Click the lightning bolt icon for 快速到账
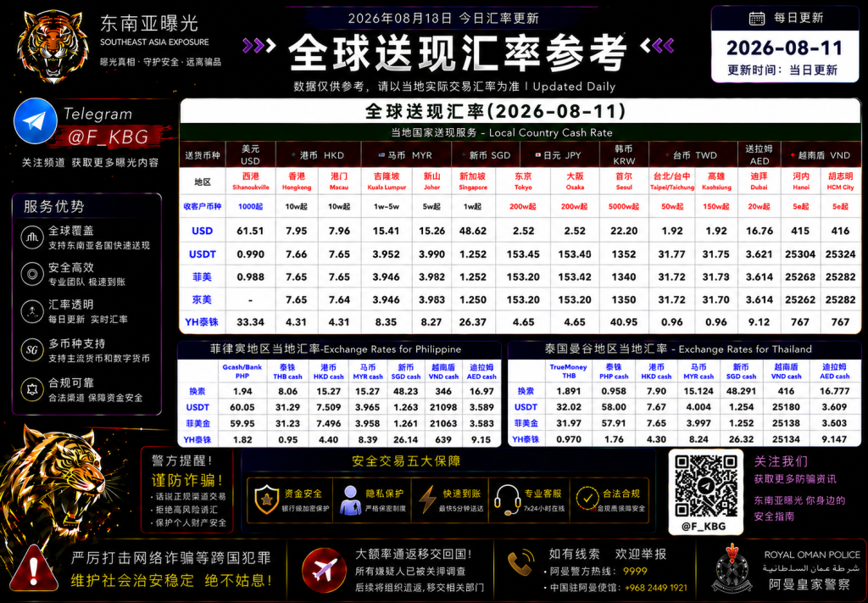Screen dimensions: 868x603 coord(427,500)
